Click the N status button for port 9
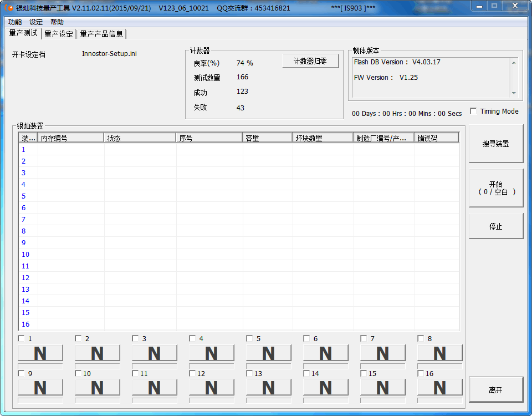Image resolution: width=532 pixels, height=416 pixels. (x=40, y=388)
